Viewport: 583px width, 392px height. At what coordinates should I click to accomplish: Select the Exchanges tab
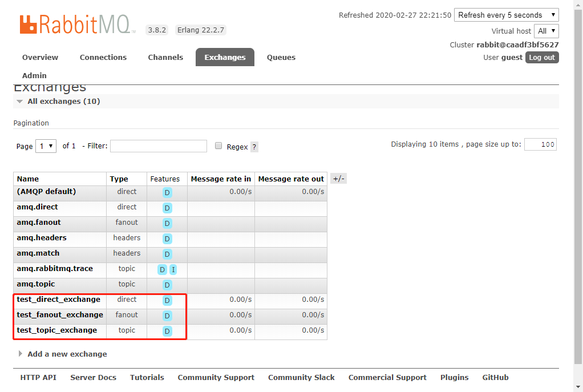click(225, 57)
